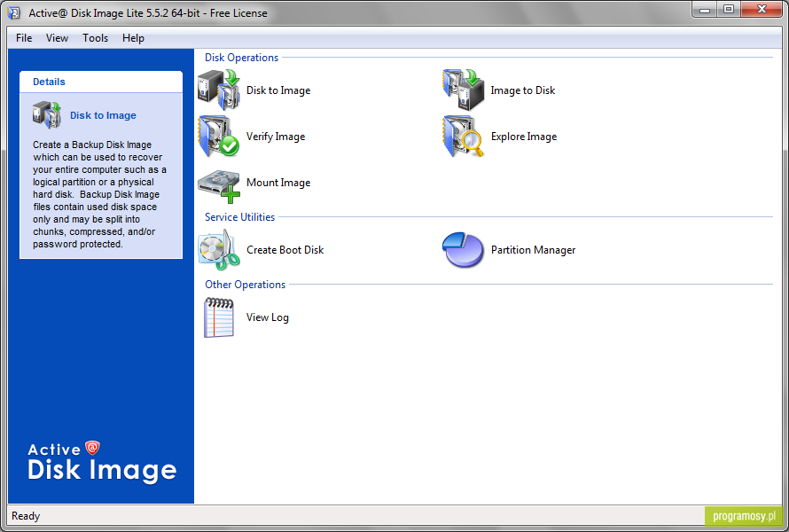Open the Help menu
This screenshot has height=532, width=789.
[x=133, y=38]
